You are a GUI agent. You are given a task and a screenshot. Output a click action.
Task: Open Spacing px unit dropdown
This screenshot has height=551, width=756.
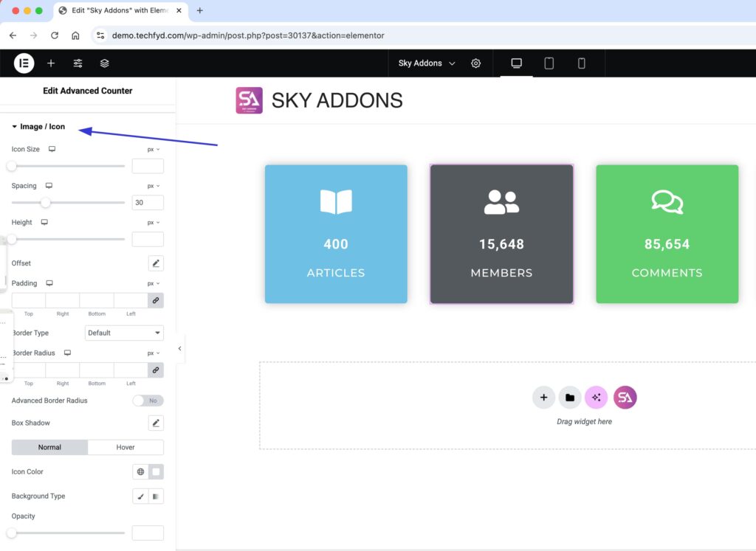(154, 186)
